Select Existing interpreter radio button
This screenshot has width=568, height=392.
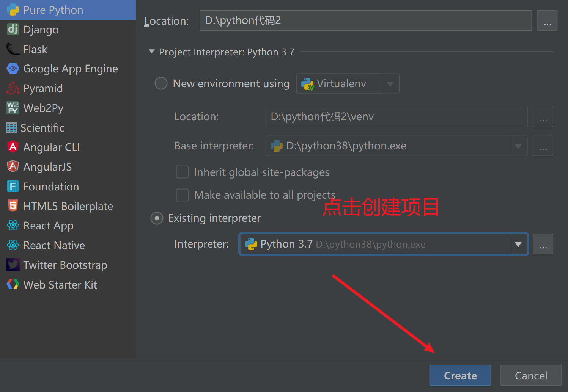click(157, 218)
